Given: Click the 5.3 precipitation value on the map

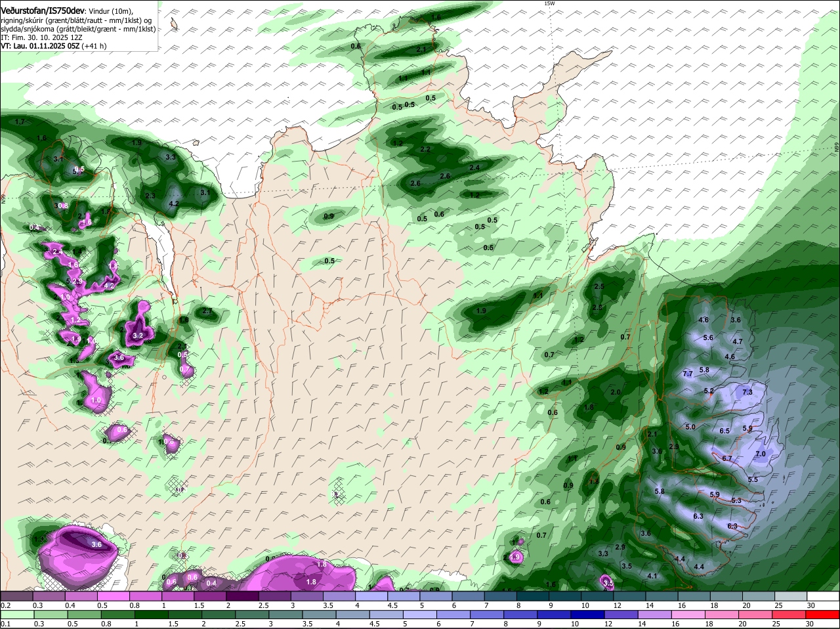Looking at the screenshot, I should [x=736, y=500].
